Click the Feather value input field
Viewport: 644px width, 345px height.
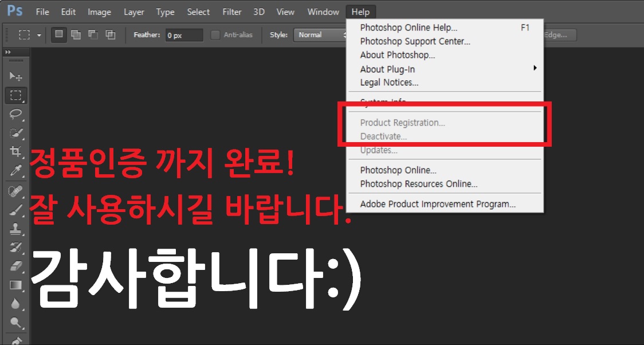tap(183, 34)
